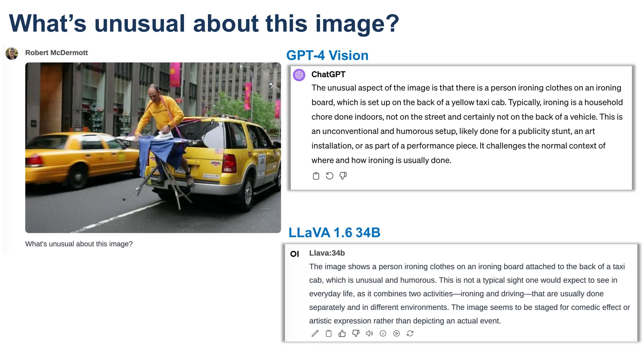Screen dimensions: 644x362
Task: Click the slide title "What's unusual about this image?"
Action: pos(204,24)
